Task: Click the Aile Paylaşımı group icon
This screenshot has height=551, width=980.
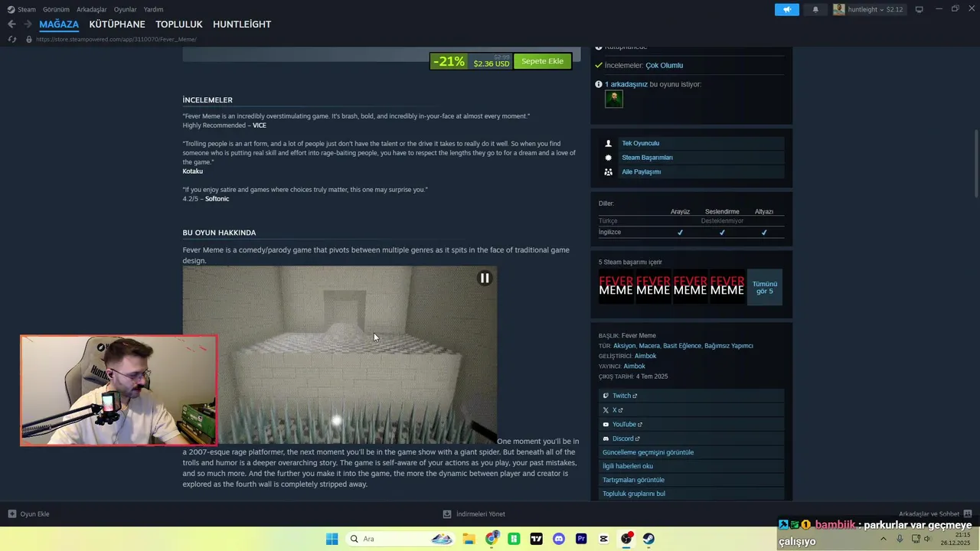Action: 608,172
